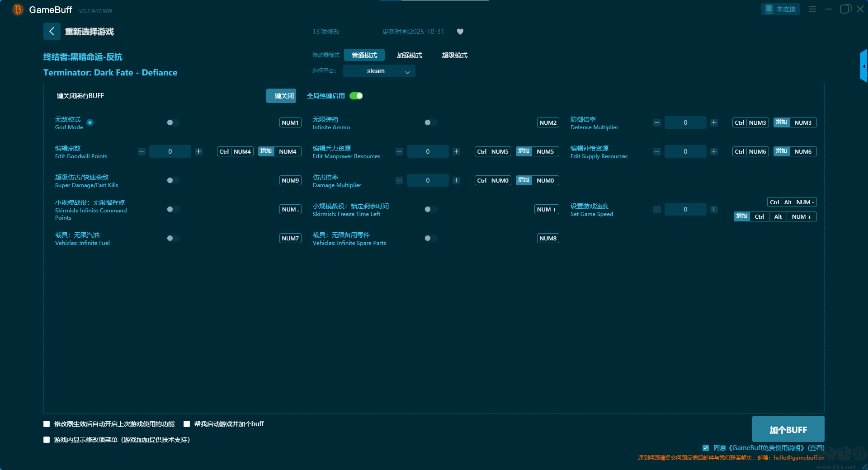Click the 加个BUFF button
Screen dimensions: 868x470
coord(788,429)
